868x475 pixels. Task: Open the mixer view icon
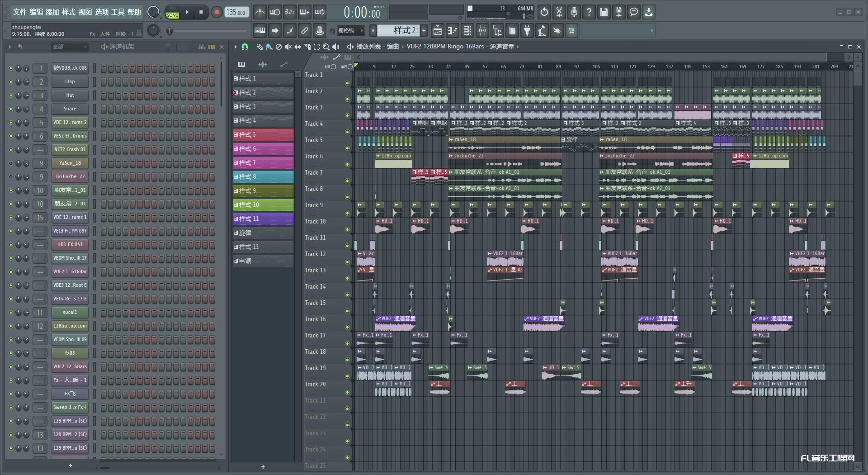[482, 31]
